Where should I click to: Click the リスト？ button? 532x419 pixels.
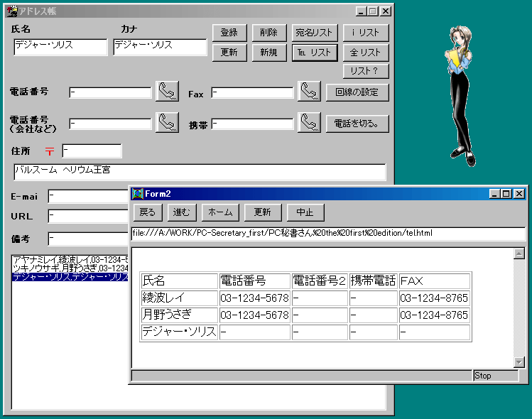(365, 71)
